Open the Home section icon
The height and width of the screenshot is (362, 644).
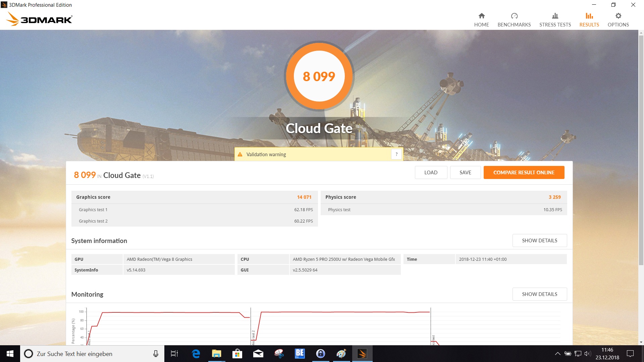click(x=481, y=16)
